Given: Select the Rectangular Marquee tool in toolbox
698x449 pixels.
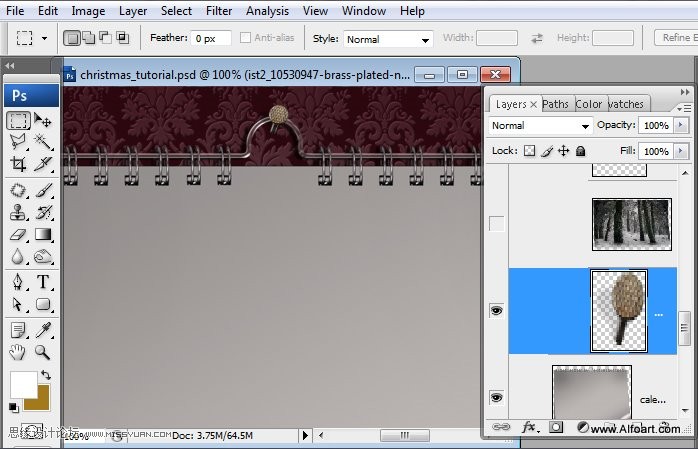Looking at the screenshot, I should [18, 120].
